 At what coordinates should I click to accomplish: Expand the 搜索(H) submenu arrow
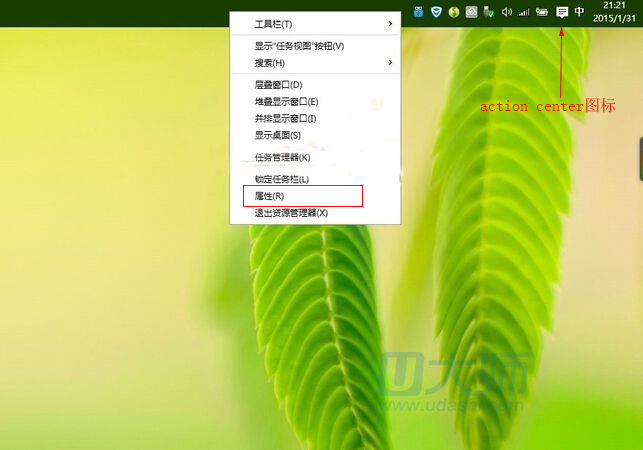pos(390,63)
